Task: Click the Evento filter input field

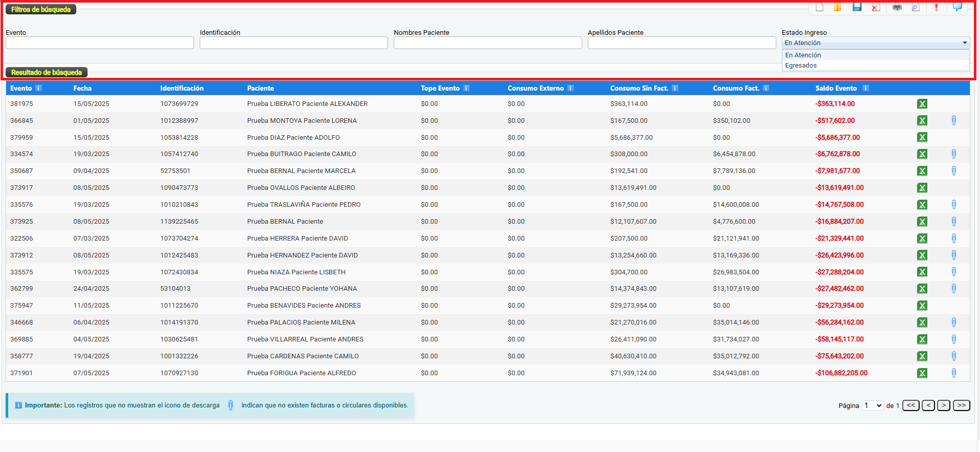Action: coord(100,42)
